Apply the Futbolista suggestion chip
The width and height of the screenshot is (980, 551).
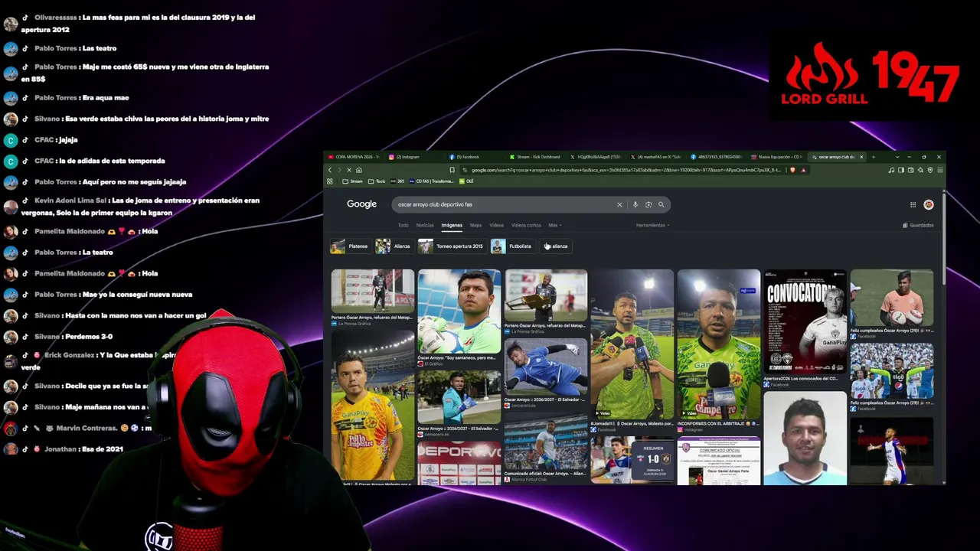(511, 246)
